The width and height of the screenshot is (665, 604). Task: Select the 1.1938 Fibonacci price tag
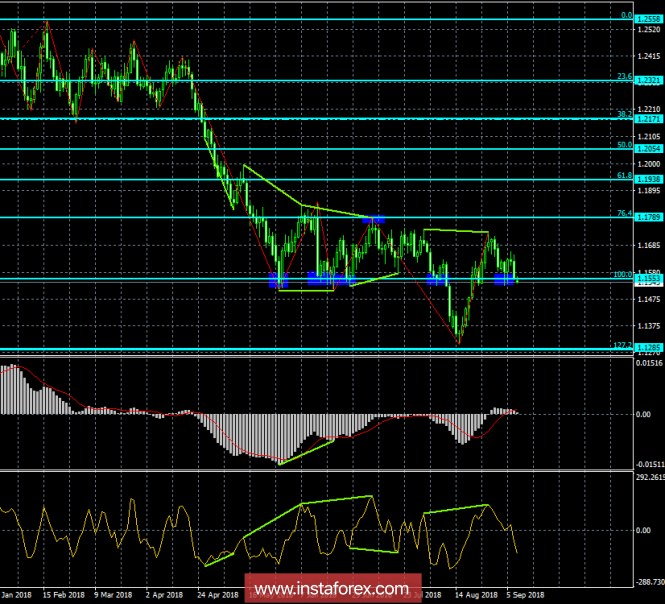pyautogui.click(x=649, y=179)
